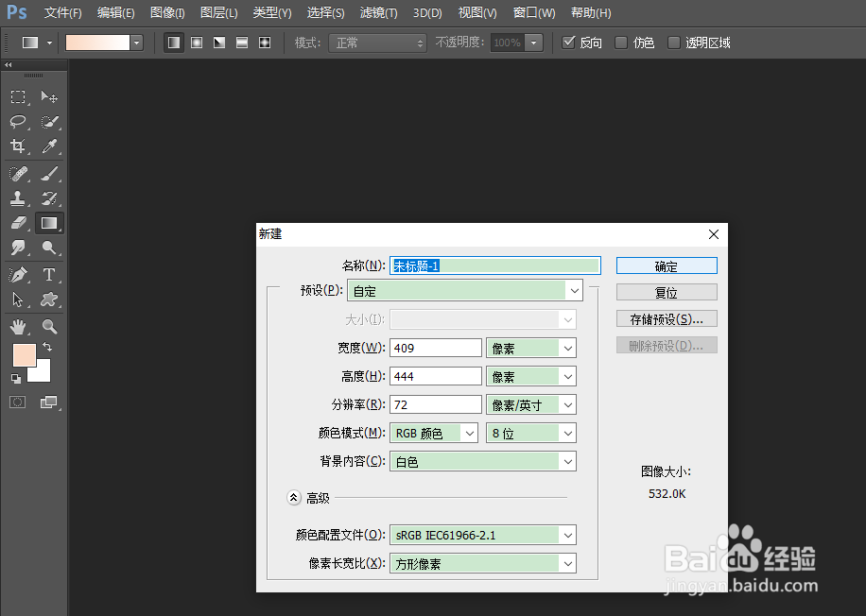Uncheck the 反向 checkbox

click(x=568, y=43)
